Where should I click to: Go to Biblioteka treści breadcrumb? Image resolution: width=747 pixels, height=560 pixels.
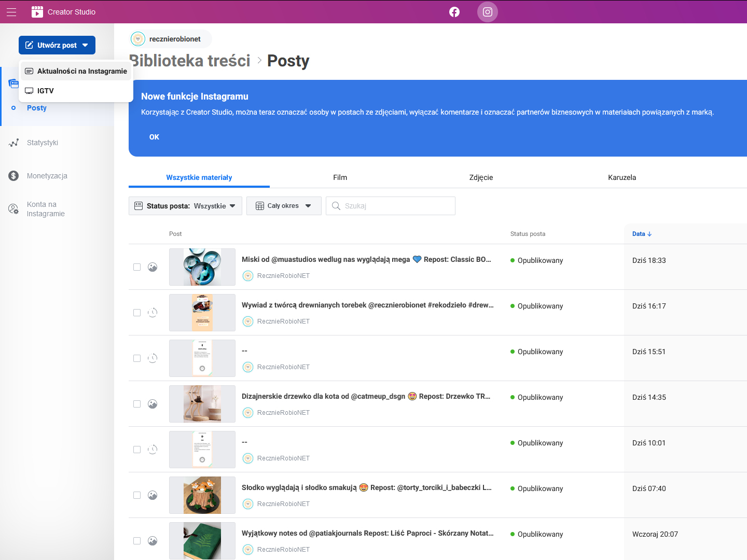coord(190,61)
